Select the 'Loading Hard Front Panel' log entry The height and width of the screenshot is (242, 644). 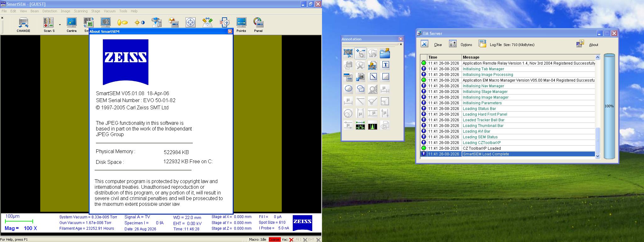tap(508, 114)
